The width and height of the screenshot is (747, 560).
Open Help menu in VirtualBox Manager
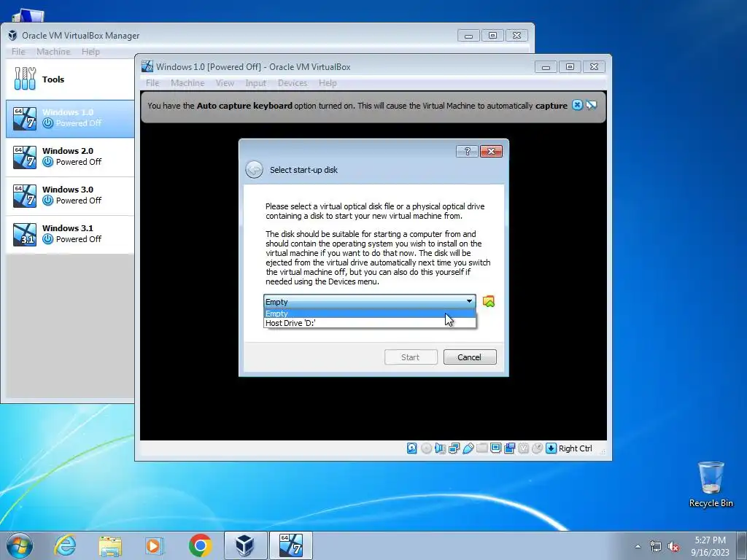(x=90, y=52)
